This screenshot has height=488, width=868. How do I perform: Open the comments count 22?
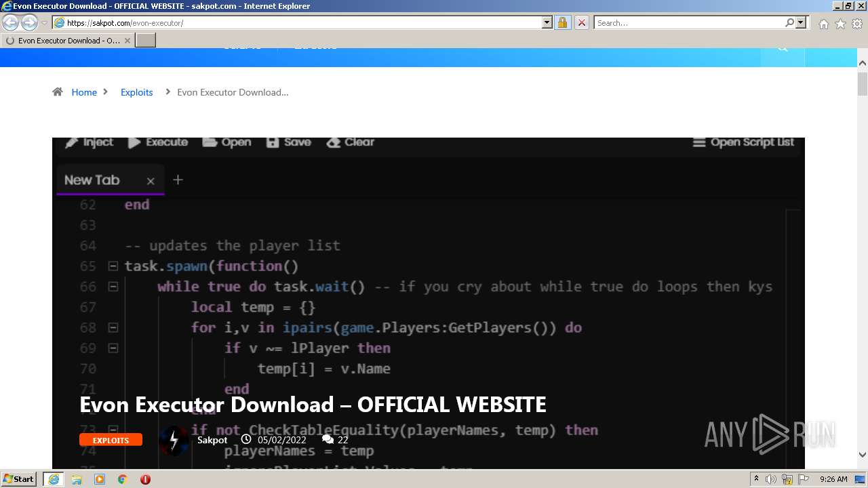(x=342, y=440)
